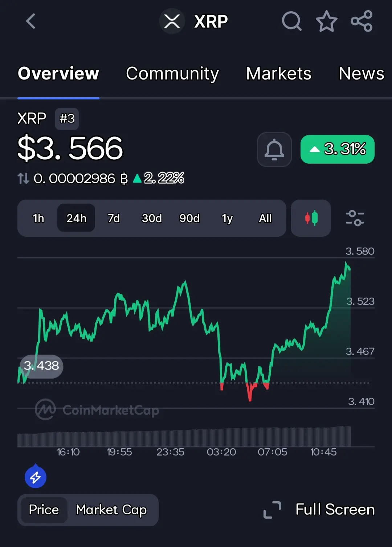The height and width of the screenshot is (547, 392).
Task: Tap the BTC price swap arrows icon
Action: 23,178
